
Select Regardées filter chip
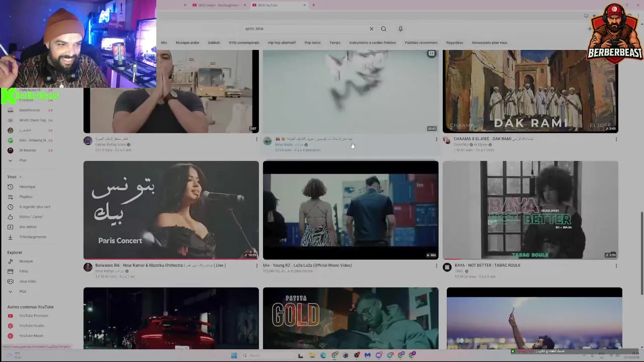pyautogui.click(x=454, y=43)
